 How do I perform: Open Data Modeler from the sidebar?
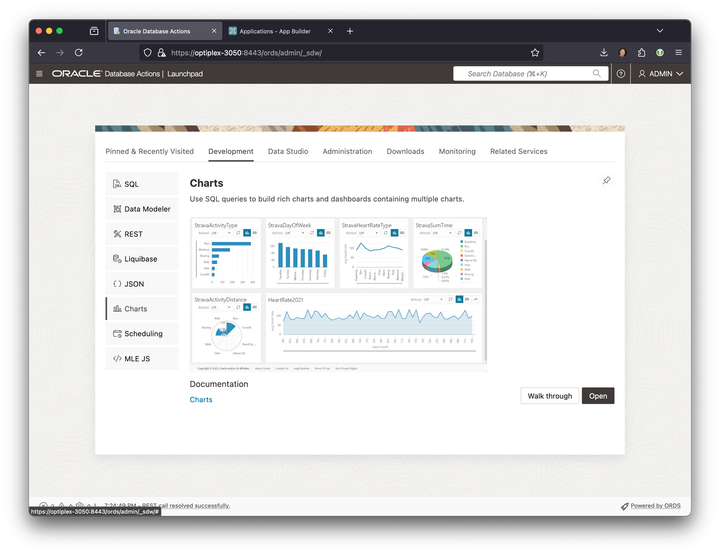click(142, 209)
